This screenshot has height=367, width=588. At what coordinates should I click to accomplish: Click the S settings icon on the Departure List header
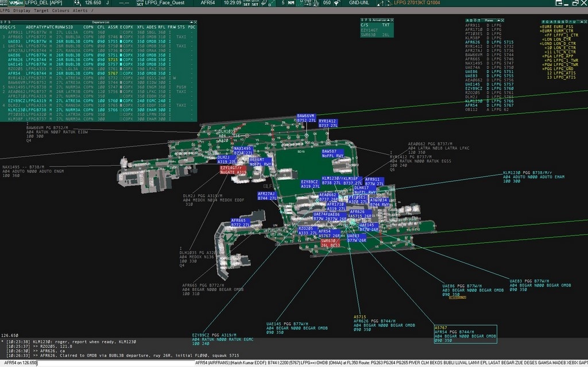[x=10, y=22]
